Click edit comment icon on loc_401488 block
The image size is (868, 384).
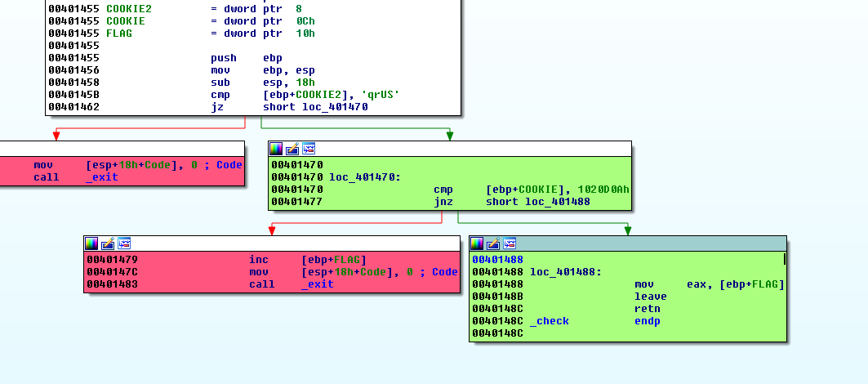494,243
